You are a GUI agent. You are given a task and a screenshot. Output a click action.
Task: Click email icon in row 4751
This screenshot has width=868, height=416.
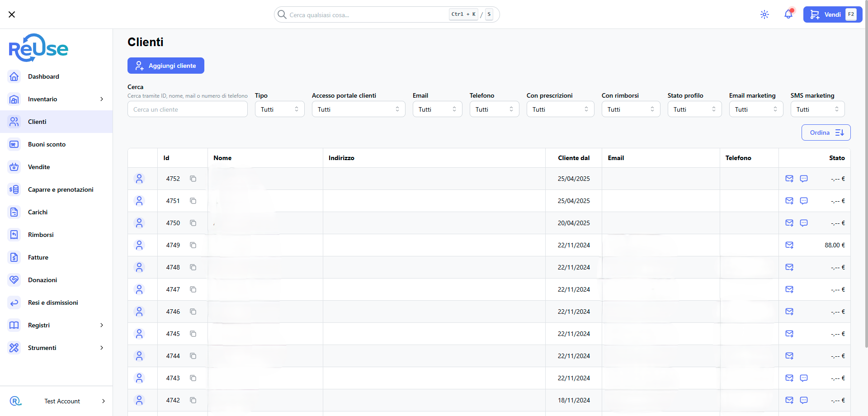click(x=789, y=201)
